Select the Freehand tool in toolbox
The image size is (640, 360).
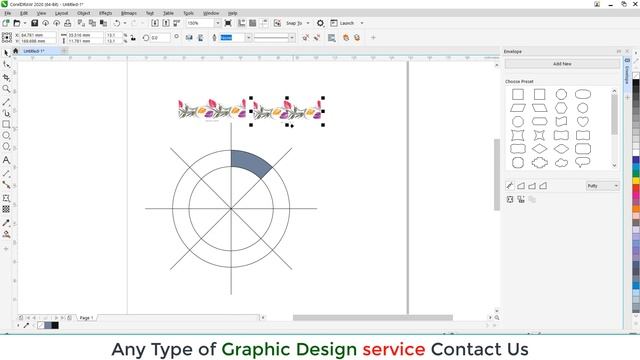click(6, 102)
